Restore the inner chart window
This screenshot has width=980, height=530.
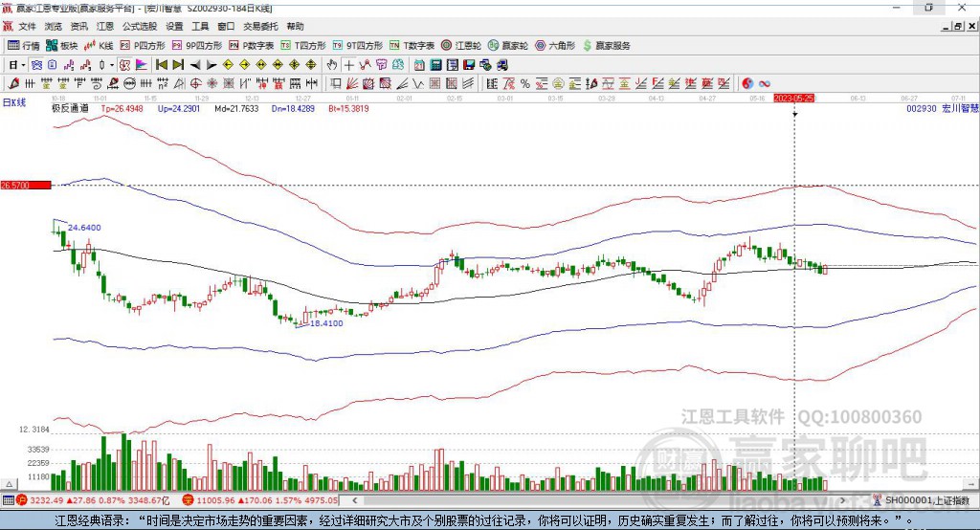pyautogui.click(x=958, y=26)
